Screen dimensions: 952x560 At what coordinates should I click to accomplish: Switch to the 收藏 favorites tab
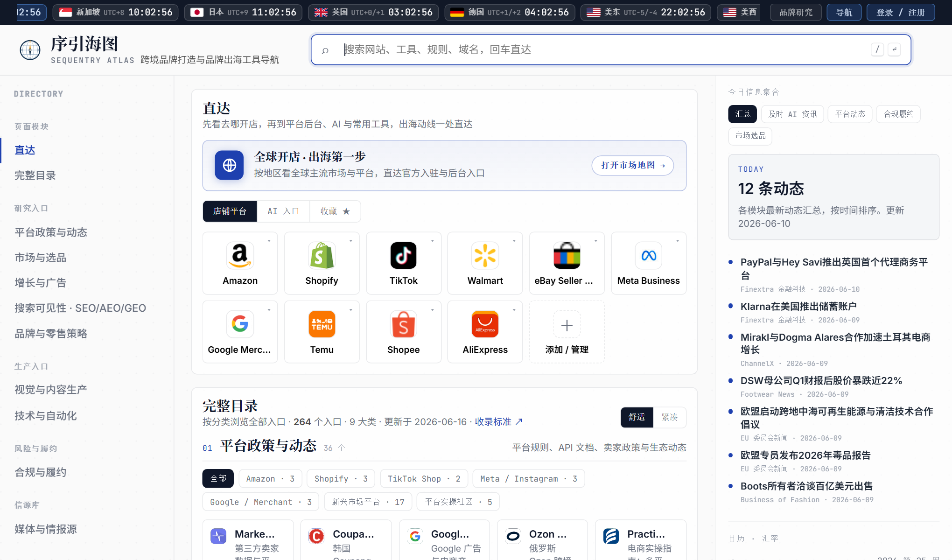point(335,211)
